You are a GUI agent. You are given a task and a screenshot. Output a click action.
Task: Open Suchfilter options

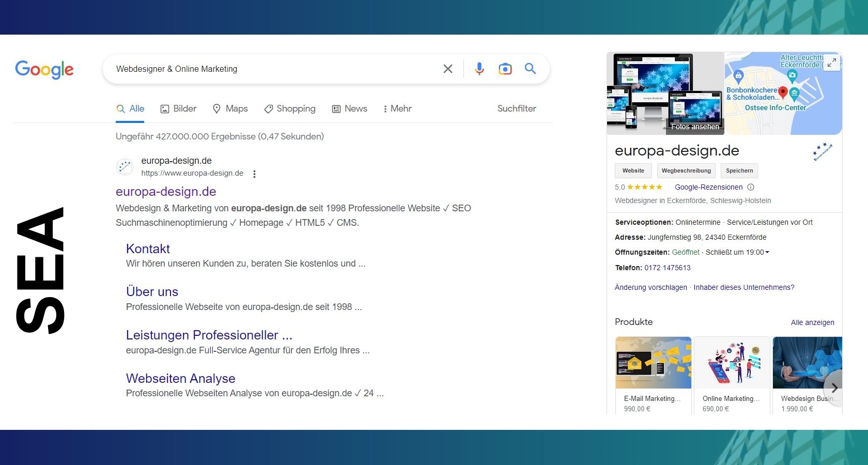point(517,109)
